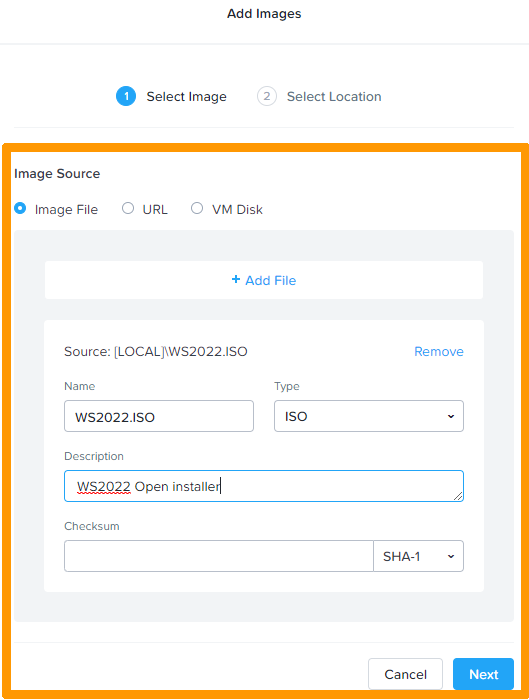Select the VM Disk radio button
This screenshot has height=700, width=529.
click(x=197, y=208)
